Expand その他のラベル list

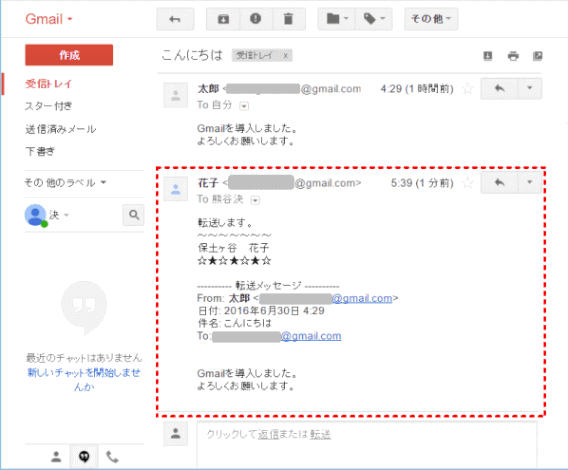(65, 182)
